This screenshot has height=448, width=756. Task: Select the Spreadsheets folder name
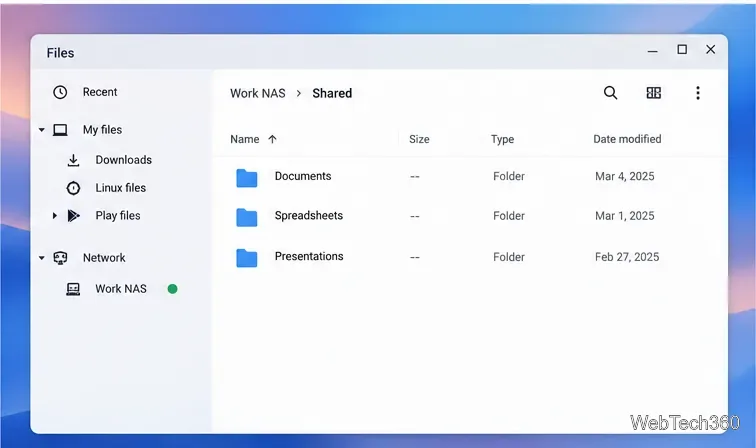[309, 216]
